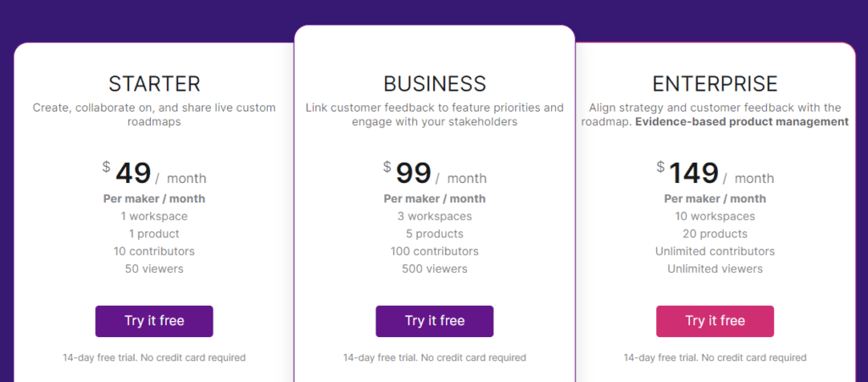The image size is (868, 382).
Task: Click 20 products in Enterprise plan
Action: pos(715,234)
